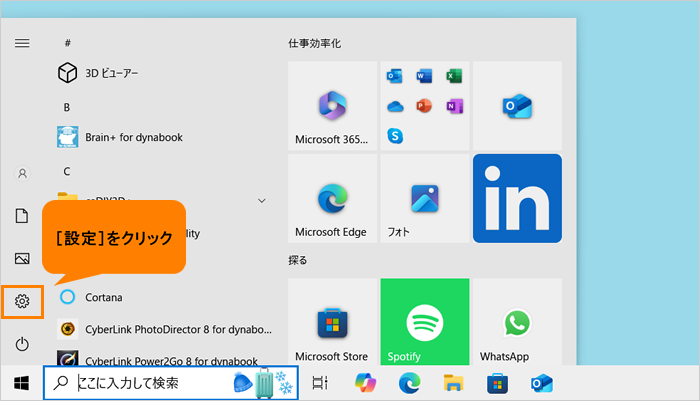Launch CyberLink Power2Go 8 for dynabook
700x401 pixels.
(x=158, y=359)
